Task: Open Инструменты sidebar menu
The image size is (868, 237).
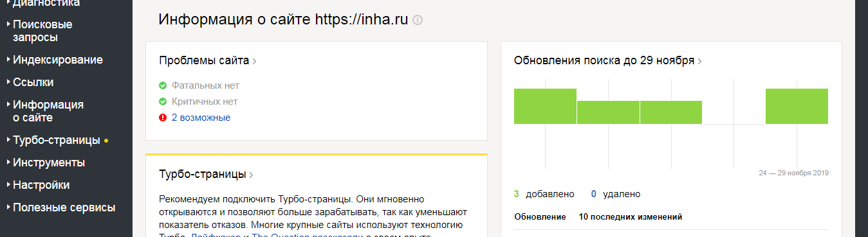Action: [46, 162]
